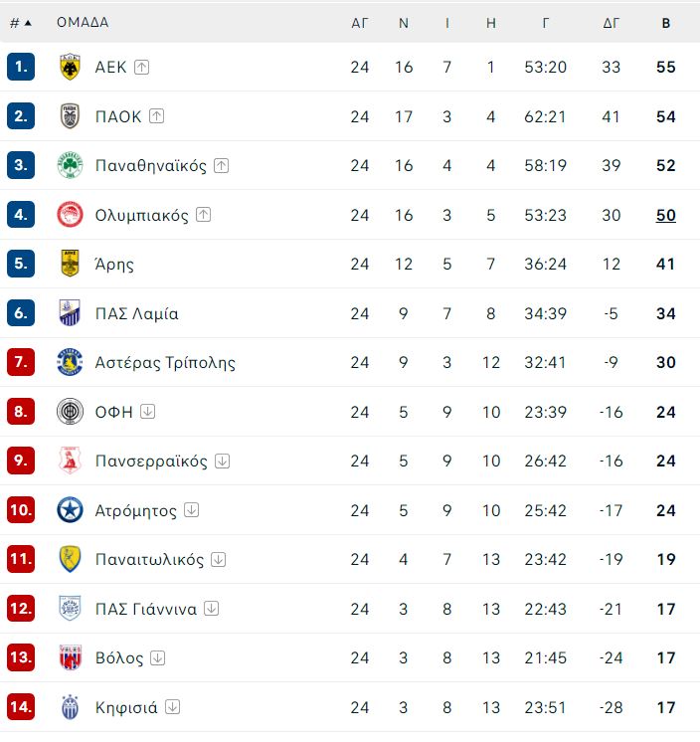This screenshot has width=700, height=742.
Task: Click the ΠΑΟΚ club crest
Action: 70,116
